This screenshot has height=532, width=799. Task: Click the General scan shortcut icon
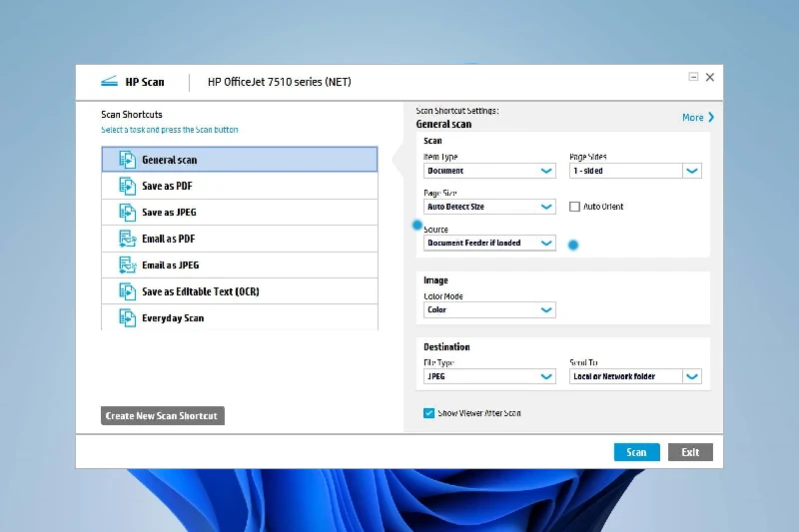coord(127,160)
